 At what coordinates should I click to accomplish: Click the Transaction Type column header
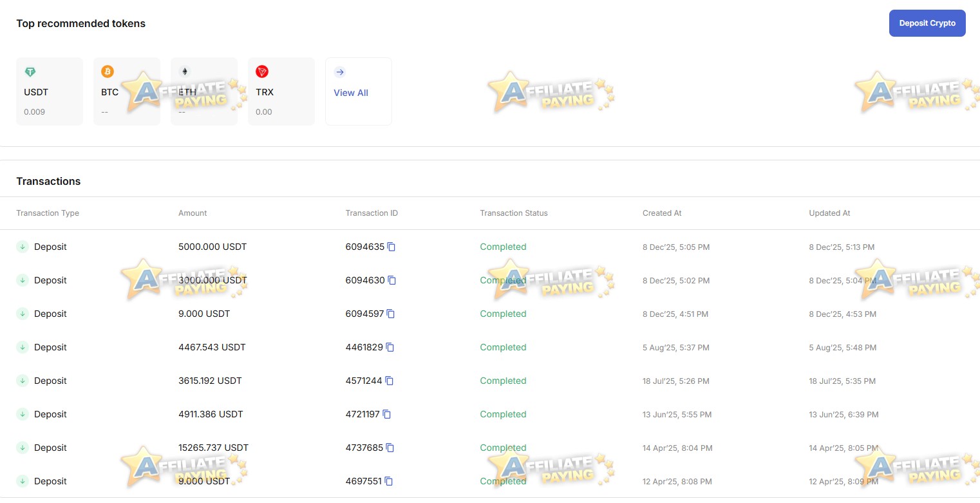point(48,213)
